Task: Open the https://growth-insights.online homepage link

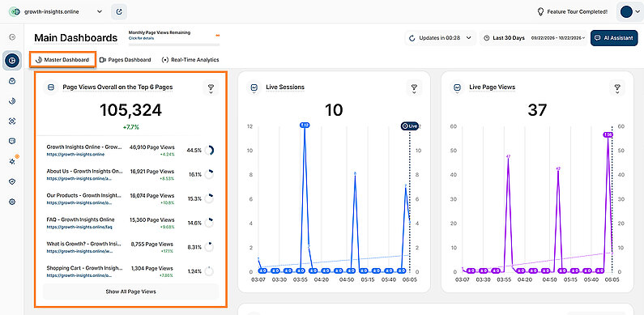Action: click(75, 155)
